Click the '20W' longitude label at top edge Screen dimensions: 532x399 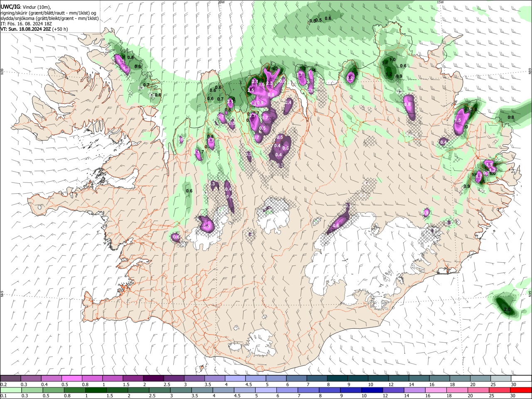(221, 2)
